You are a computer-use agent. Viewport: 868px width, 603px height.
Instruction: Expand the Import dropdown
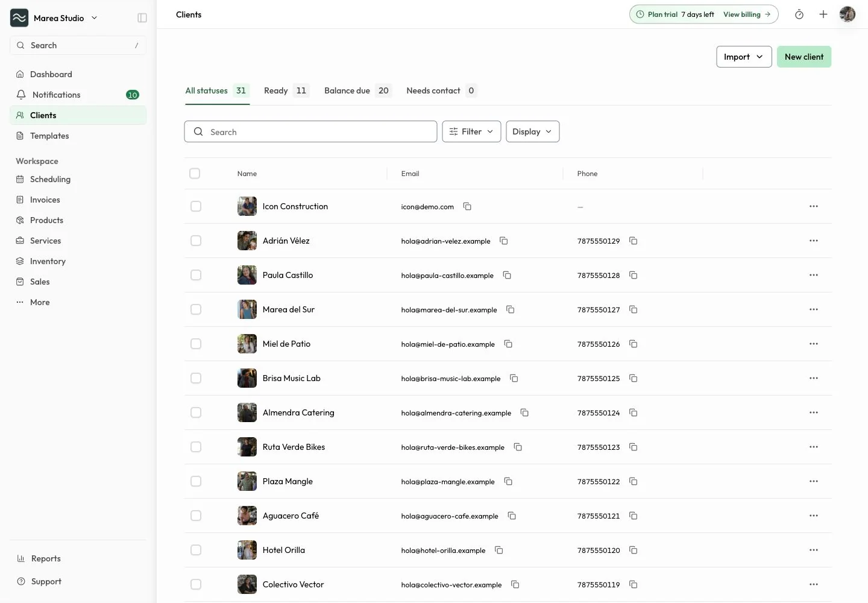pyautogui.click(x=744, y=57)
